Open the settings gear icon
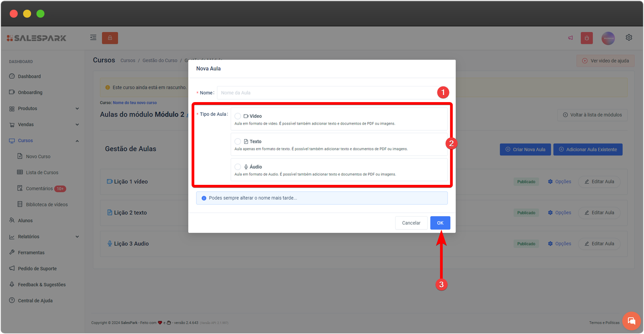This screenshot has height=334, width=644. tap(629, 37)
